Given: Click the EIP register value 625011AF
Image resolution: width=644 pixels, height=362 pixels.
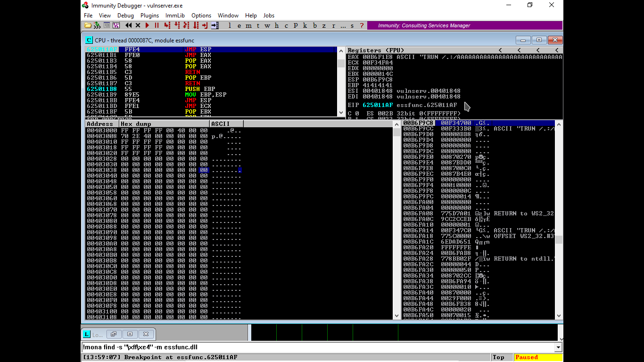Looking at the screenshot, I should pyautogui.click(x=378, y=105).
